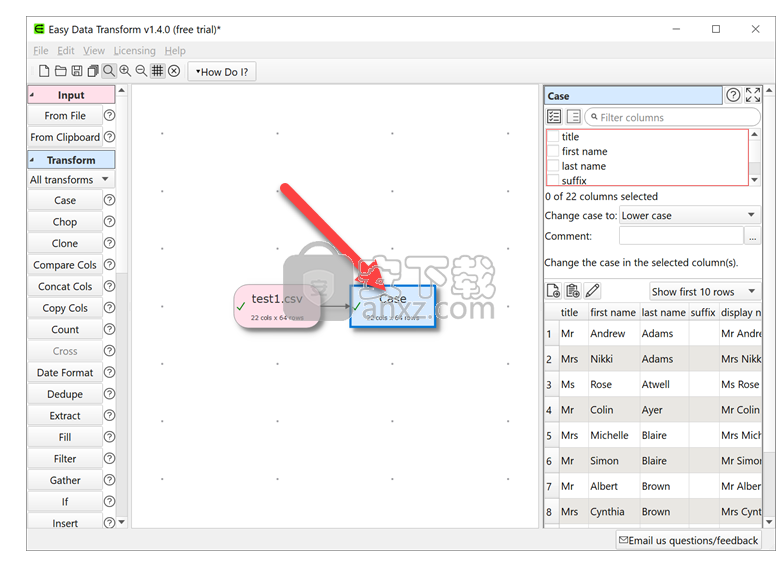Click the Zoom out toolbar icon

(141, 71)
